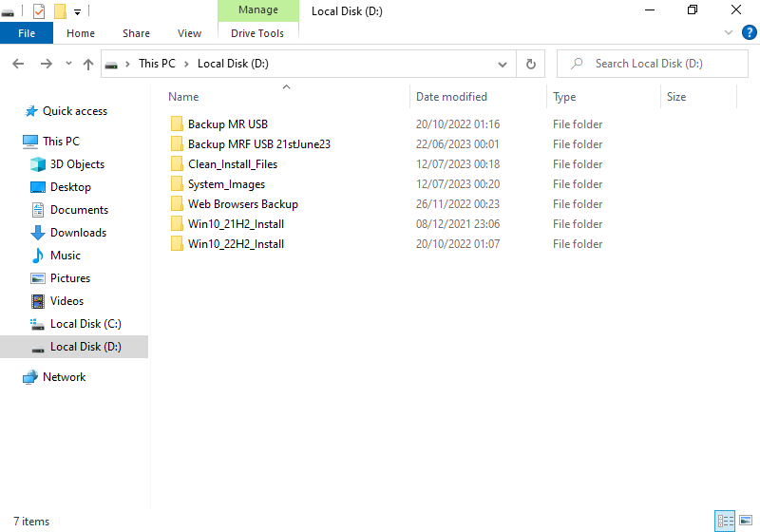Open Desktop in navigation pane

[x=70, y=187]
